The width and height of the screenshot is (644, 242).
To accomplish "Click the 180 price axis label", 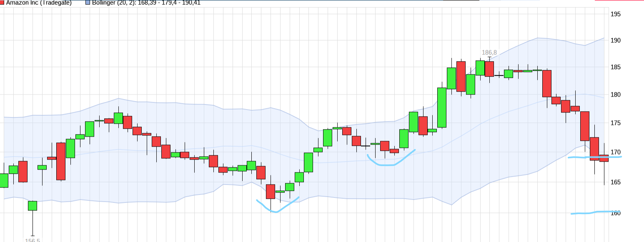I will click(616, 95).
